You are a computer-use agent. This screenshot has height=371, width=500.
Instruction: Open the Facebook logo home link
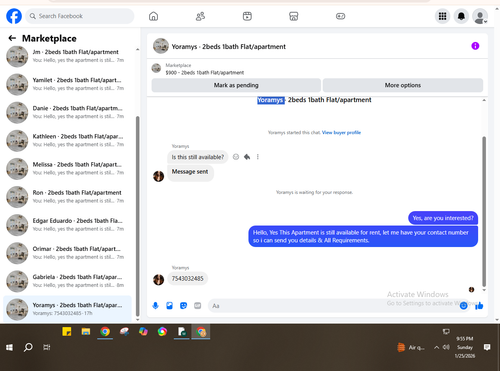(x=14, y=16)
